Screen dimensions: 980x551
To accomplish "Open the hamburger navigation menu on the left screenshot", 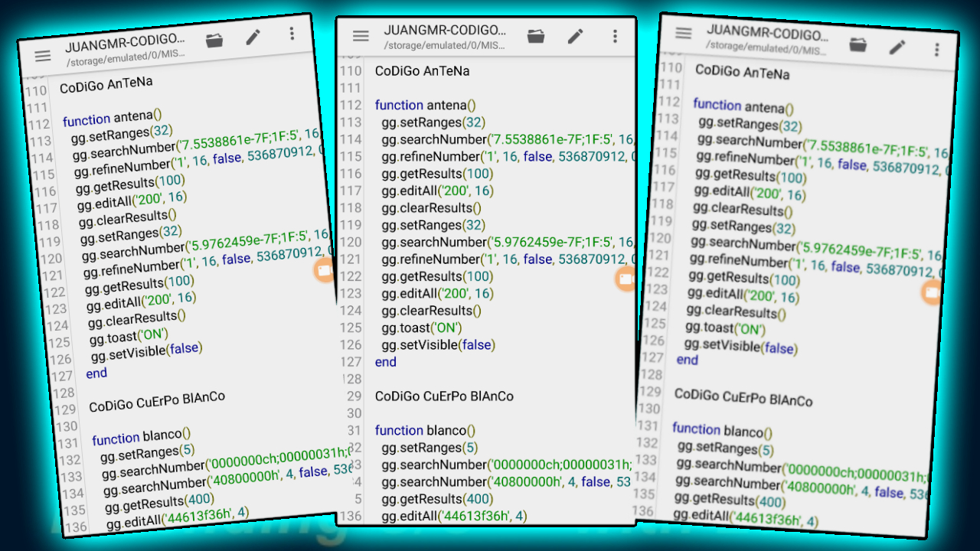I will (x=43, y=55).
